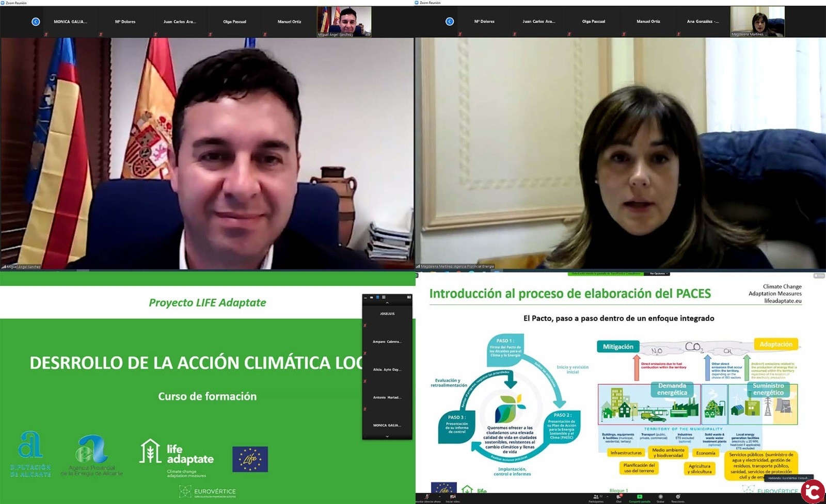
Task: Switch to the strip view in floating panel
Action: click(377, 297)
